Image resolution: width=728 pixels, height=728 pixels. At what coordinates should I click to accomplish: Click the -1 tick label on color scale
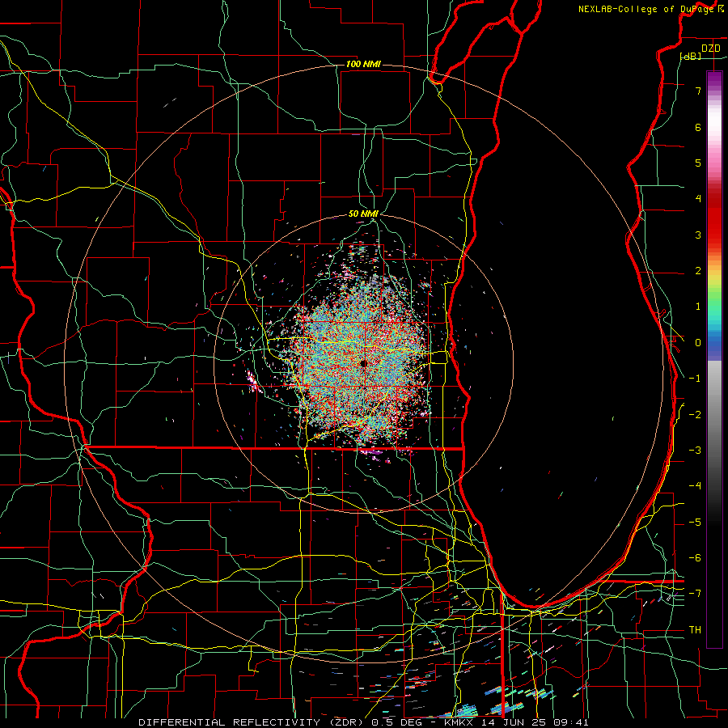pos(695,379)
